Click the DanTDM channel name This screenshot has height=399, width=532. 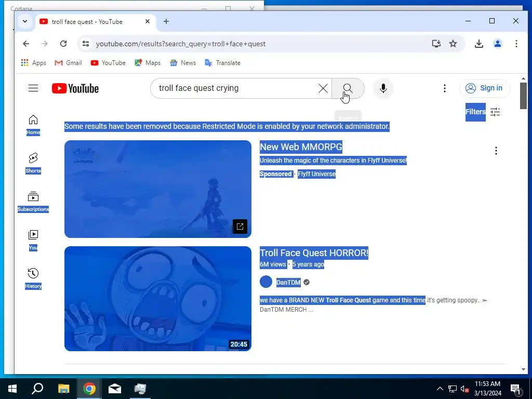[288, 282]
